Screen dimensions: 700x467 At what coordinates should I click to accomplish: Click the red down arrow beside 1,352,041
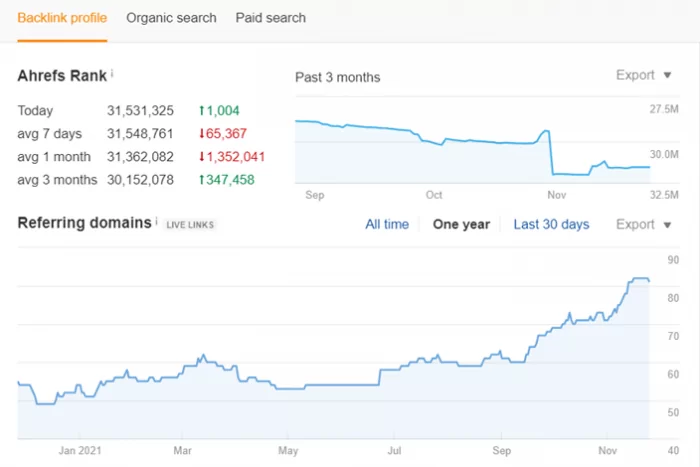pos(202,157)
